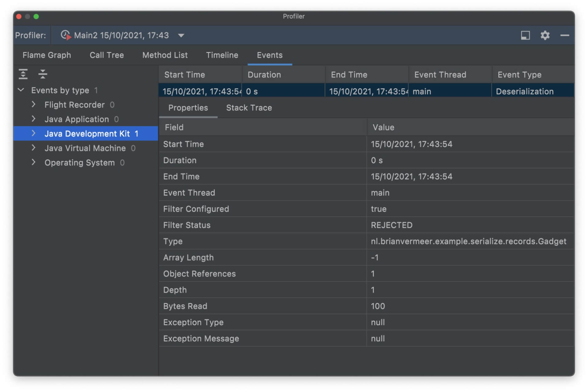Click the Collapse All icon
The image size is (588, 392).
[43, 74]
